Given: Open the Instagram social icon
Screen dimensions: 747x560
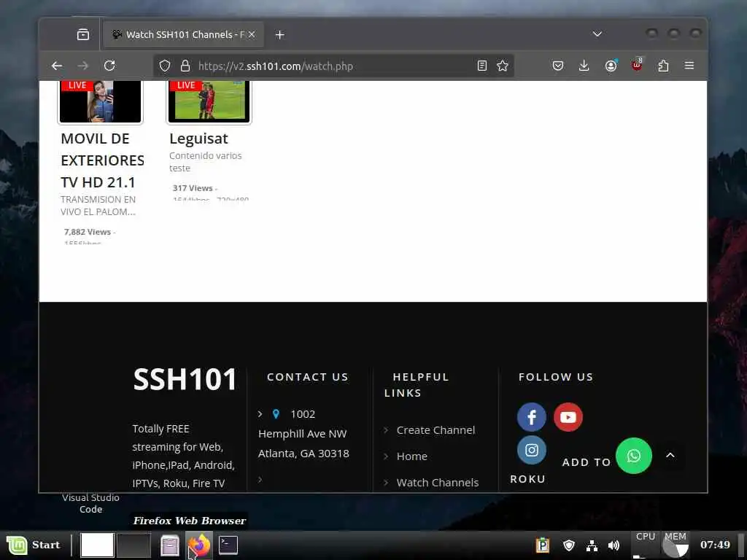Looking at the screenshot, I should (532, 450).
